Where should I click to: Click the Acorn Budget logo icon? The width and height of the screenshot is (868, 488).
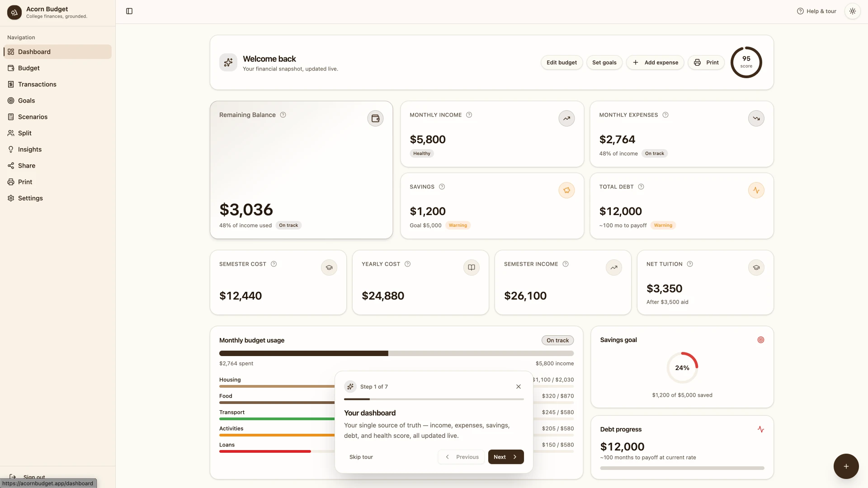coord(14,12)
